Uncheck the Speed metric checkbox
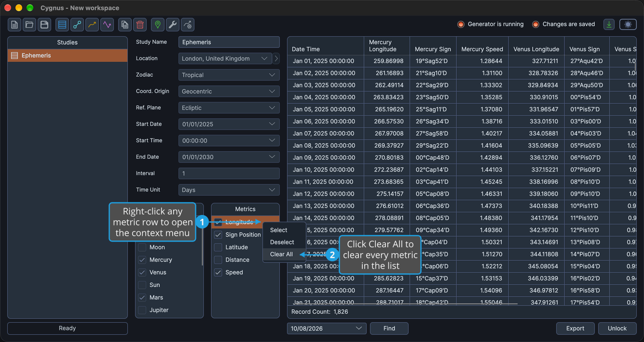This screenshot has width=644, height=342. pos(219,272)
